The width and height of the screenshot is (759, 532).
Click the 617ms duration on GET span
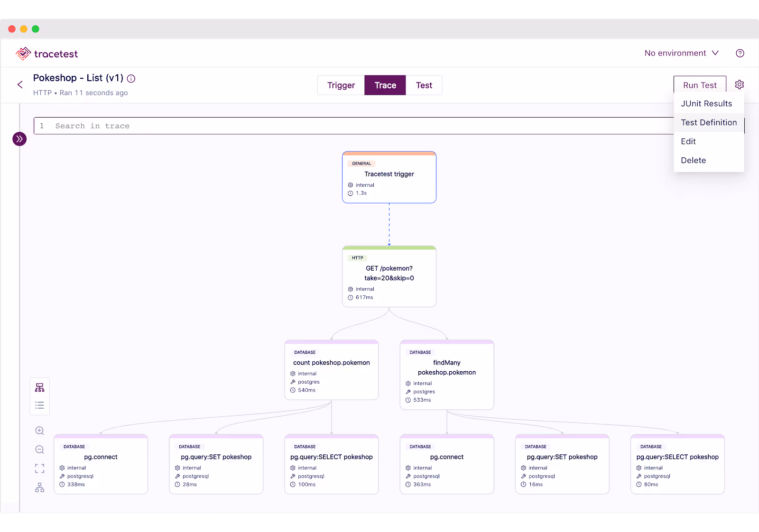(364, 298)
